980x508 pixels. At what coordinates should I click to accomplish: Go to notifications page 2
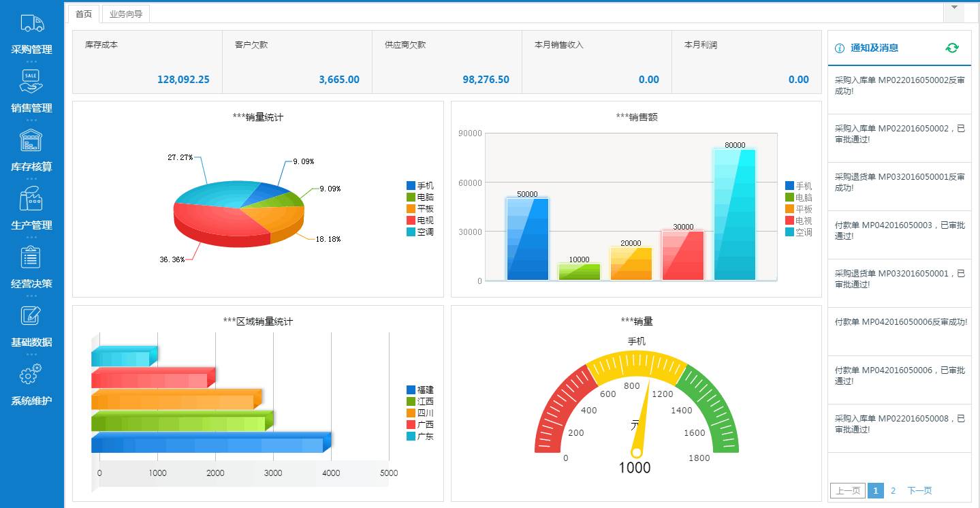point(894,490)
